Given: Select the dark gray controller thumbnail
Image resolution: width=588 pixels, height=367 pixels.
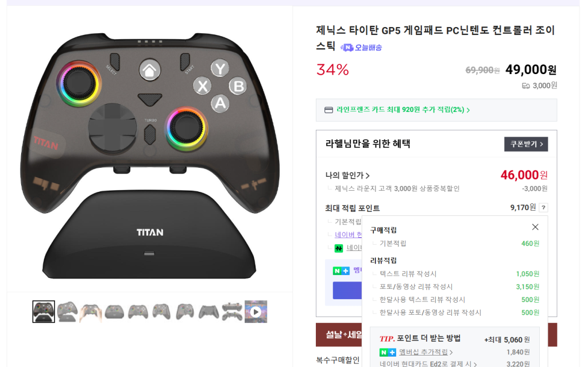Looking at the screenshot, I should tap(208, 311).
